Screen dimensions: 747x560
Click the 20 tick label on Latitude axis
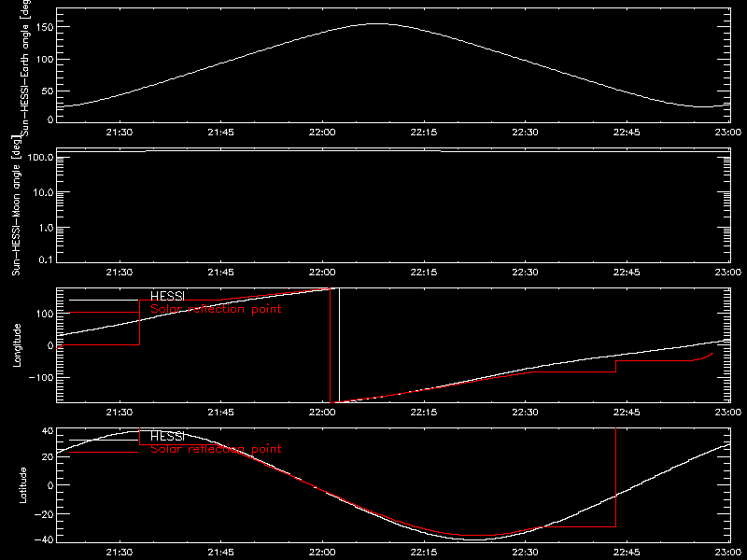tap(48, 456)
